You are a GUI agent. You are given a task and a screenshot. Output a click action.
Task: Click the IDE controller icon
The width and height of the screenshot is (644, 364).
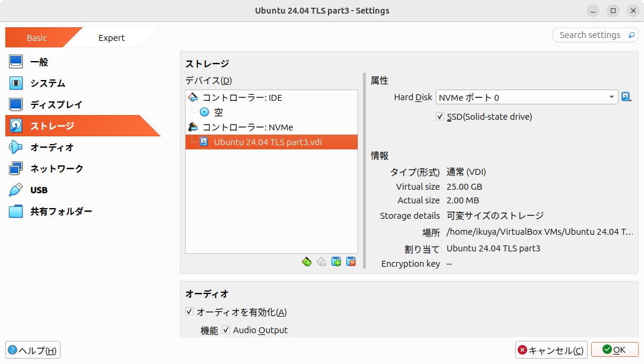[x=193, y=98]
